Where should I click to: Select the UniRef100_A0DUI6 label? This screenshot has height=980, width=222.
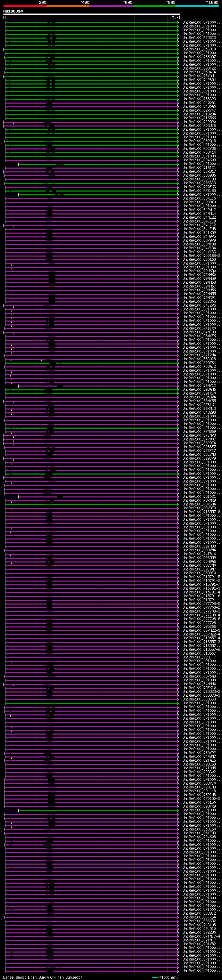pyautogui.click(x=199, y=125)
